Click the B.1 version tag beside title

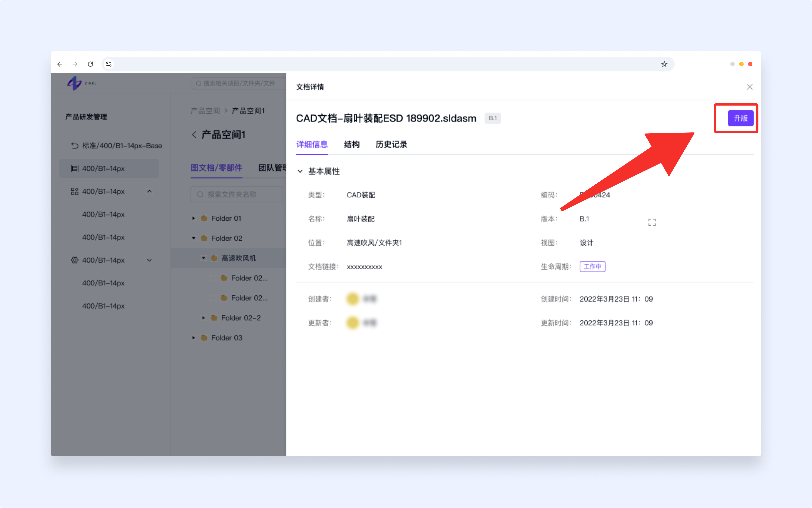coord(493,118)
